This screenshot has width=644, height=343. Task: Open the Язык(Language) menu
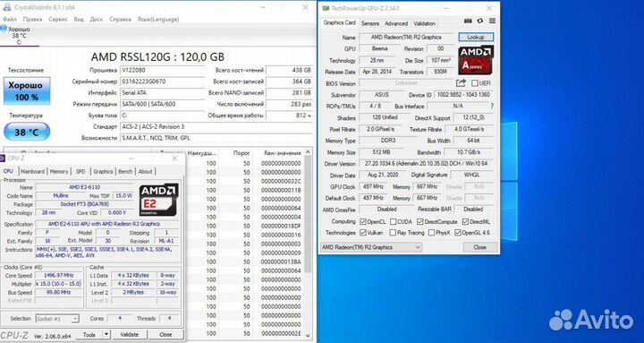click(x=158, y=20)
